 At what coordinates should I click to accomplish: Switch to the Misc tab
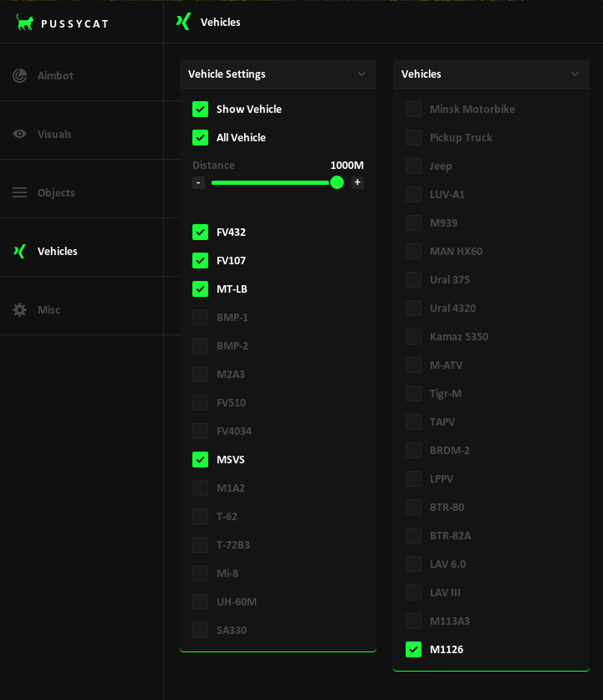click(x=49, y=309)
